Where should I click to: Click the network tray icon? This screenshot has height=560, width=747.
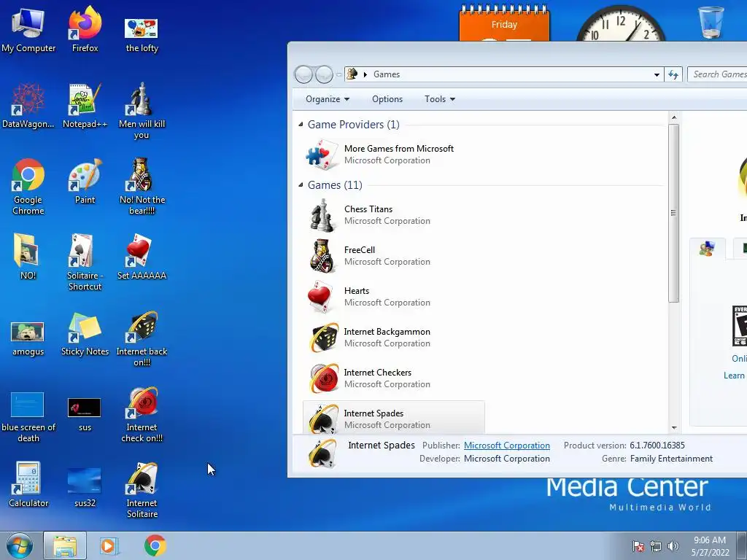coord(656,546)
